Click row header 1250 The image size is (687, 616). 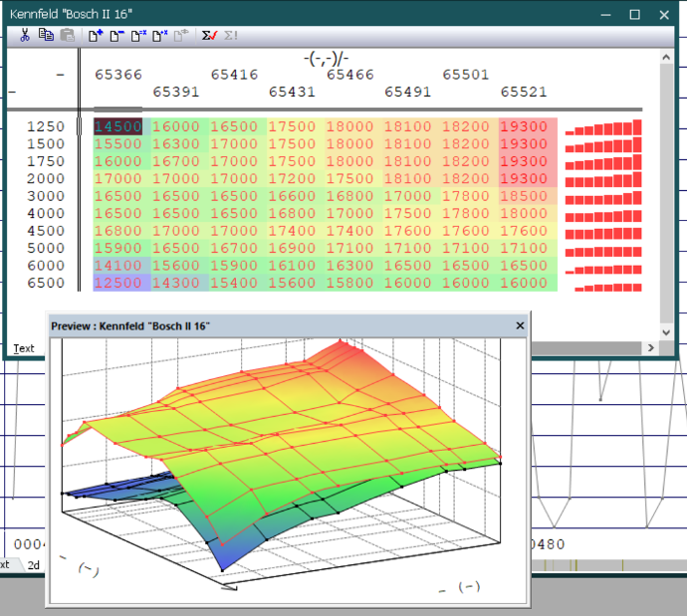tap(46, 126)
